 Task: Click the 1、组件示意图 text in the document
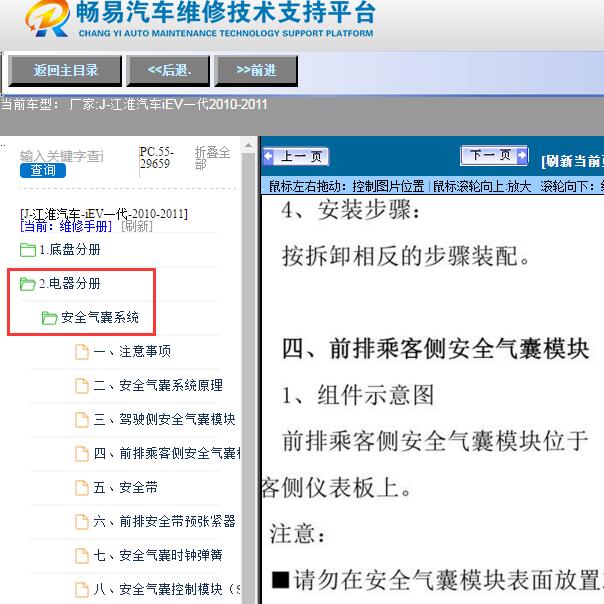click(x=358, y=395)
